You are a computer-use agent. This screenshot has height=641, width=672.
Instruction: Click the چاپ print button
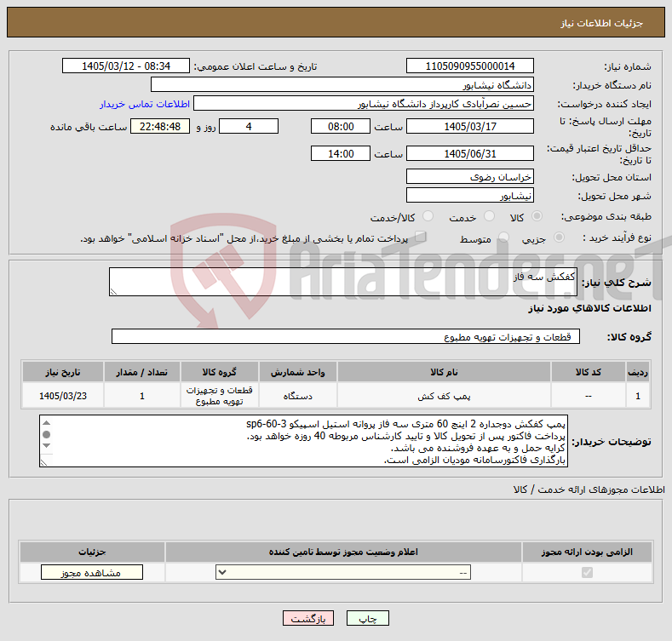coord(368,619)
